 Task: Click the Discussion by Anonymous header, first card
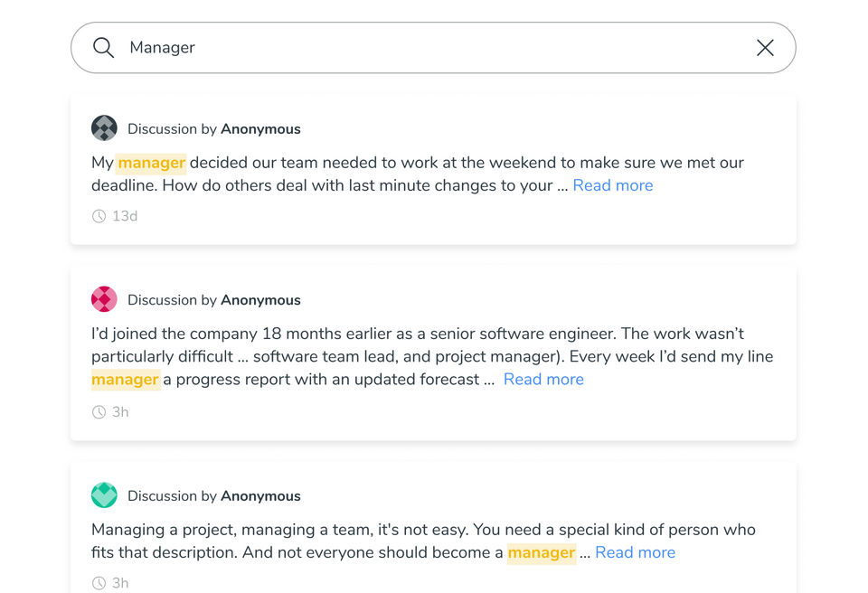tap(213, 129)
